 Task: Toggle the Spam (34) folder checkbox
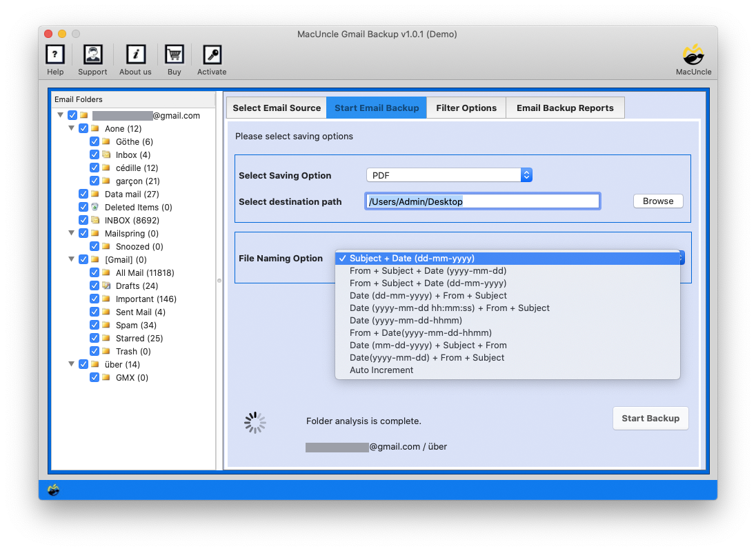(x=94, y=325)
